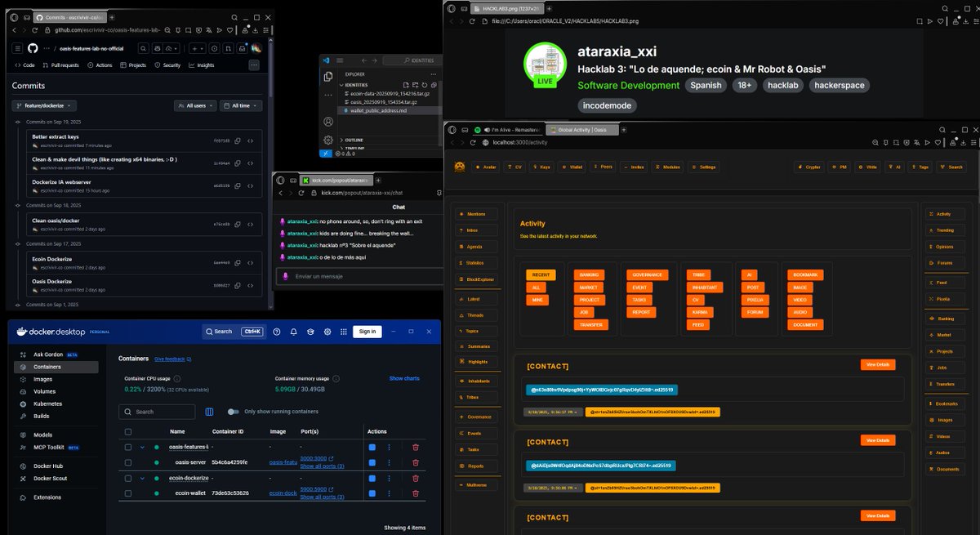This screenshot has width=980, height=535.
Task: Open the feature/dockerize branch dropdown
Action: coord(44,105)
